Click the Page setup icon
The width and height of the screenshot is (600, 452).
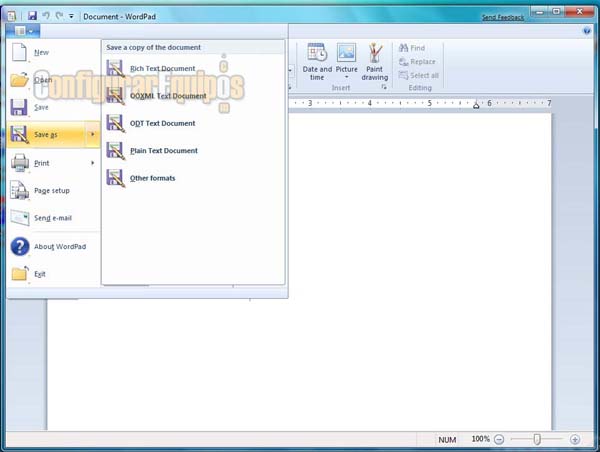coord(19,190)
